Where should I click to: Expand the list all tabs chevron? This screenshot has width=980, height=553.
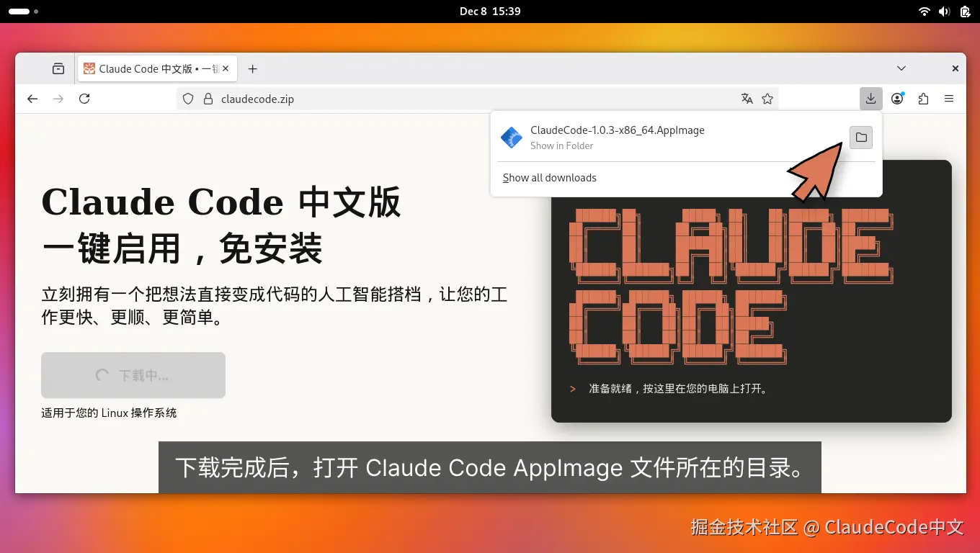901,68
